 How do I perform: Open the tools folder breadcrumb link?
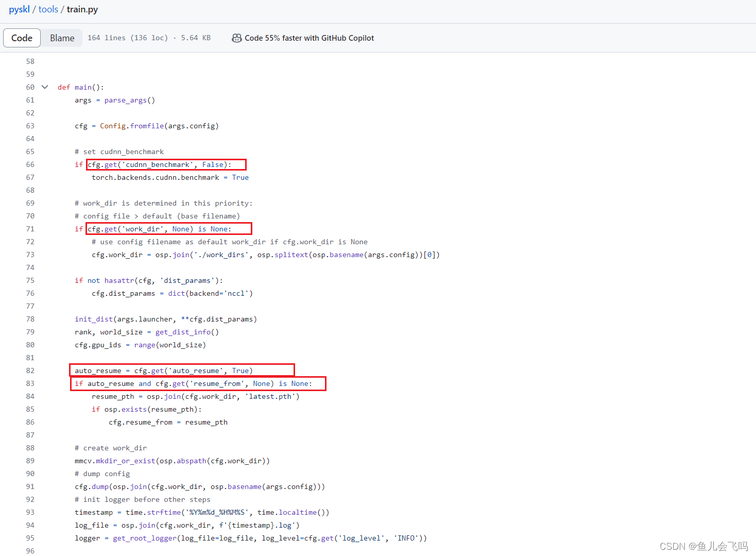click(x=48, y=9)
